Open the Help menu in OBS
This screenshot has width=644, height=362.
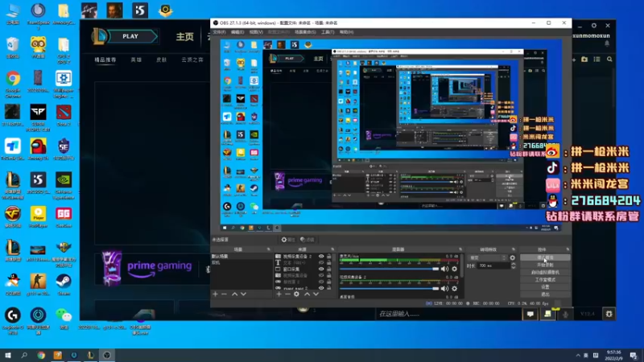[346, 32]
